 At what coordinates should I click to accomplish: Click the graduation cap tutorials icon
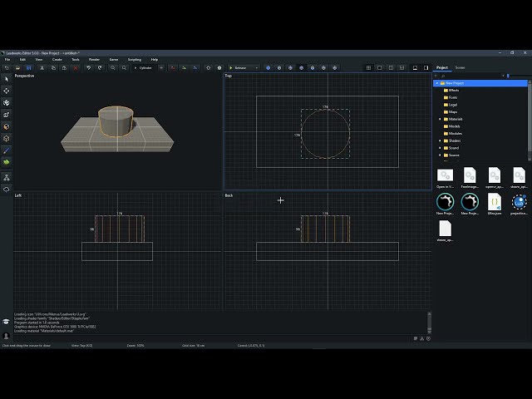(6, 322)
